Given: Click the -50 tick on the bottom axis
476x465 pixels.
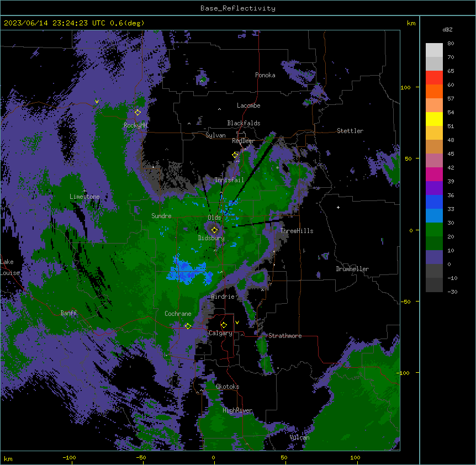Looking at the screenshot, I should [x=141, y=457].
